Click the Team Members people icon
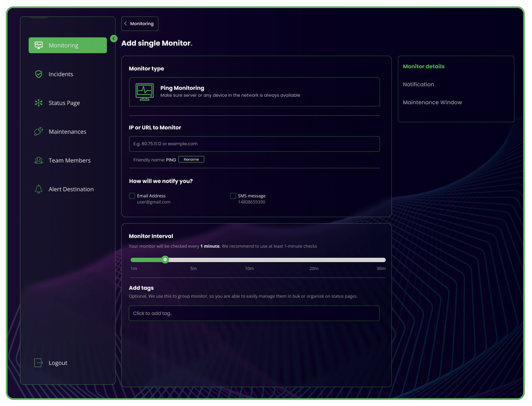532x406 pixels. pyautogui.click(x=39, y=160)
